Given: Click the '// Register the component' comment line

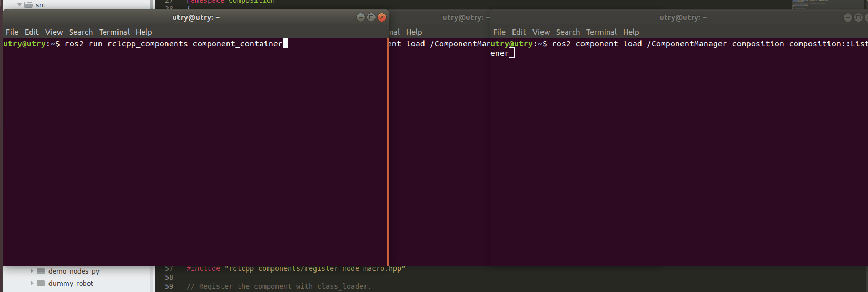Looking at the screenshot, I should [279, 286].
